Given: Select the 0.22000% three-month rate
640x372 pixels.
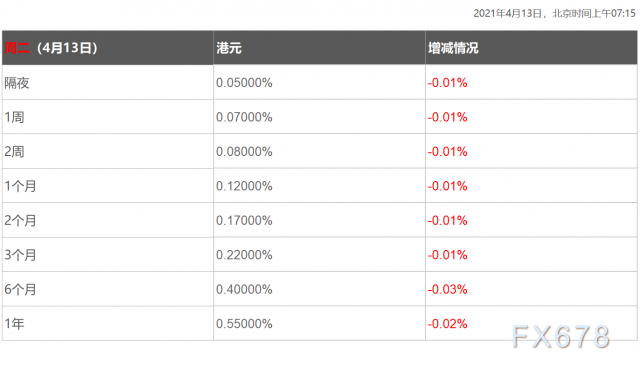Looking at the screenshot, I should pyautogui.click(x=244, y=255).
